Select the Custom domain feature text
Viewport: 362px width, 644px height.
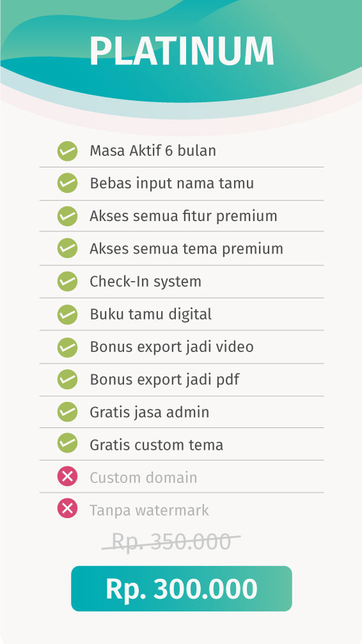(143, 478)
